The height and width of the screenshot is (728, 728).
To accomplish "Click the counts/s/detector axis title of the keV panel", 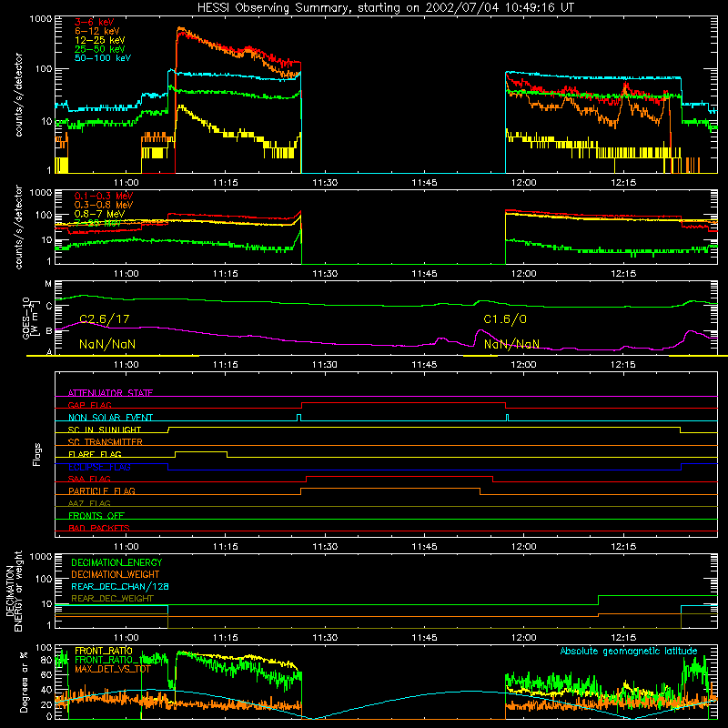I will point(18,95).
